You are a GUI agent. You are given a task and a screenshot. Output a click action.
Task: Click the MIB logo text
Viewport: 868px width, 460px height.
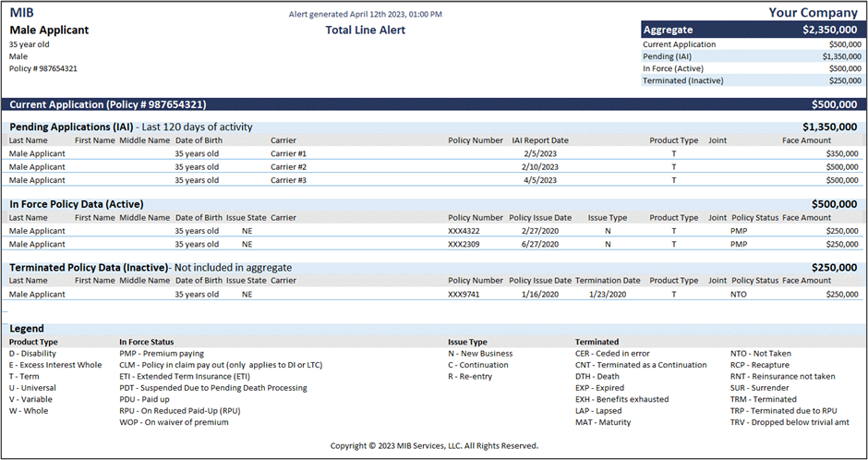coord(23,13)
